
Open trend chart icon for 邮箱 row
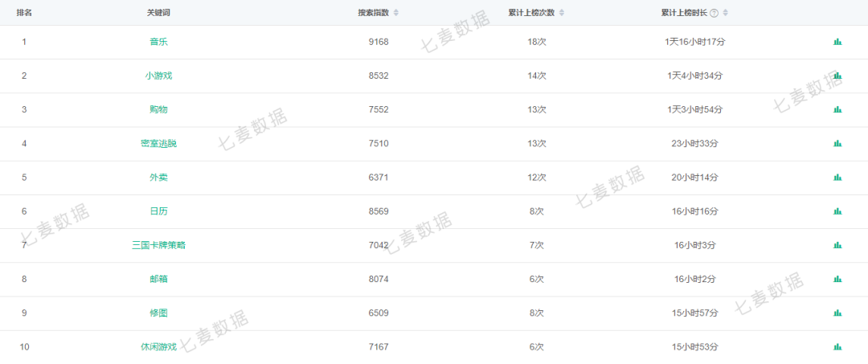837,280
